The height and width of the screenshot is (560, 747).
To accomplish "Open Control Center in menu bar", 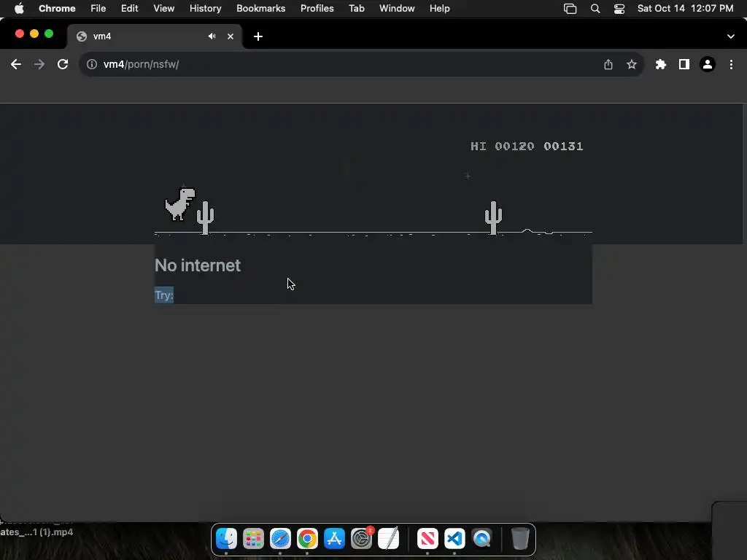I will (619, 9).
